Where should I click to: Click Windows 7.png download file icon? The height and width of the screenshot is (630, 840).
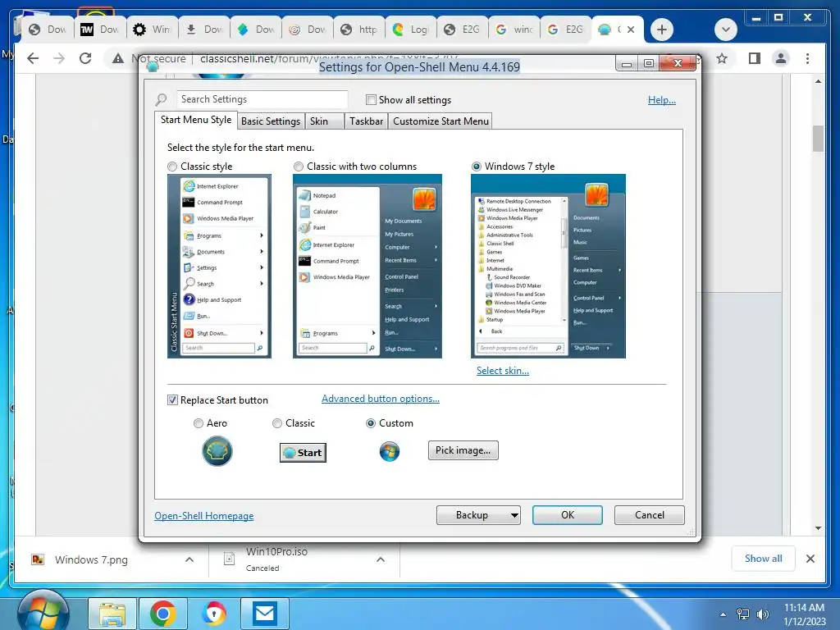[38, 559]
